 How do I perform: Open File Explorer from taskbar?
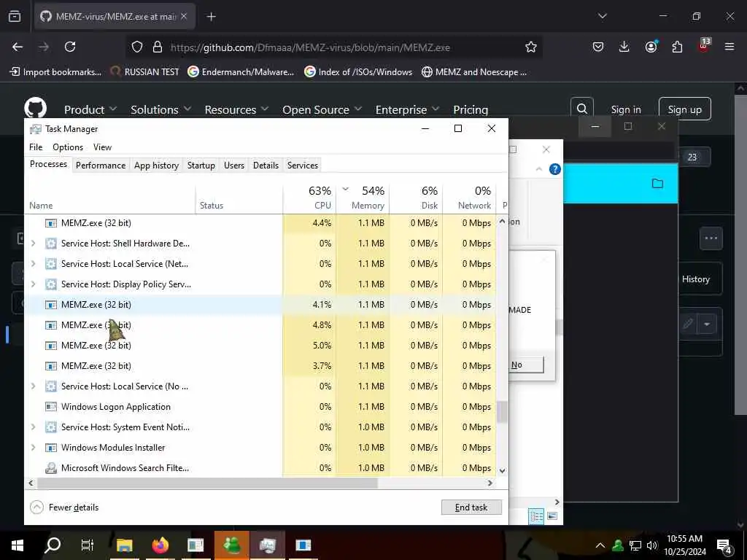124,545
